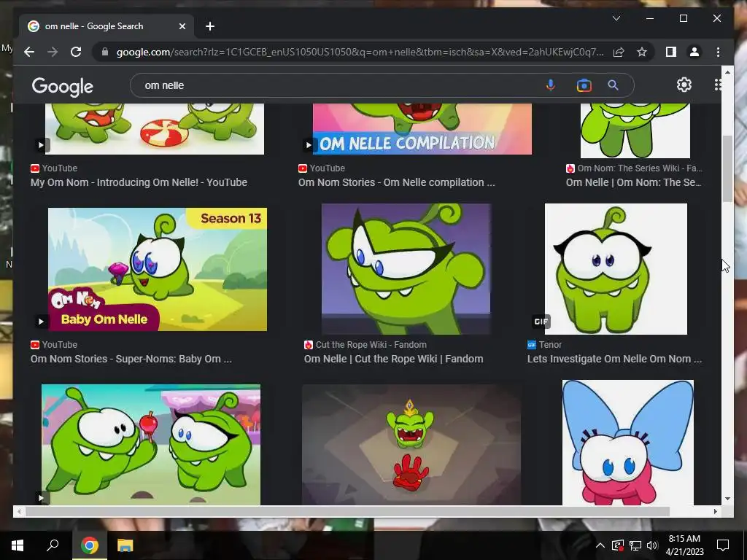747x560 pixels.
Task: Open Chrome's side panel icon
Action: 671,52
